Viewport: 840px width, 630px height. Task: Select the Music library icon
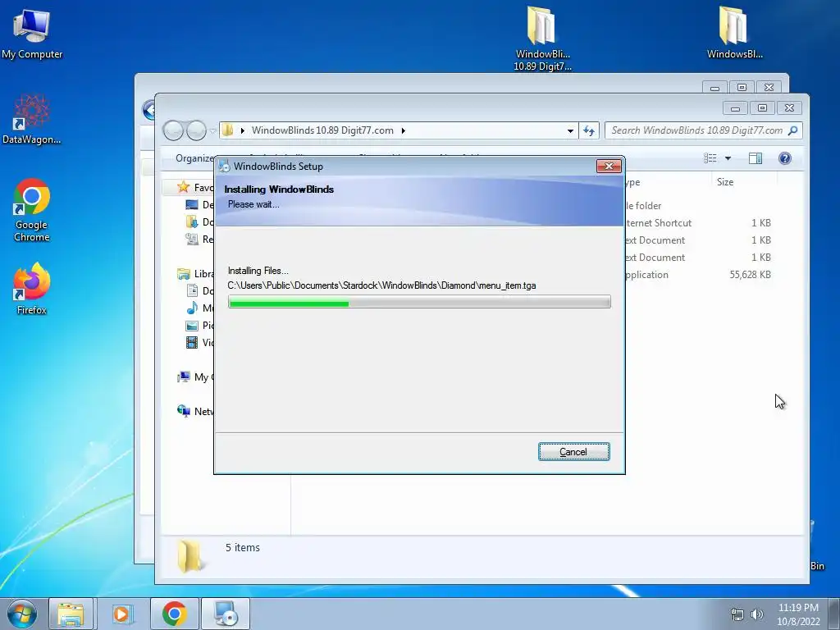(192, 308)
